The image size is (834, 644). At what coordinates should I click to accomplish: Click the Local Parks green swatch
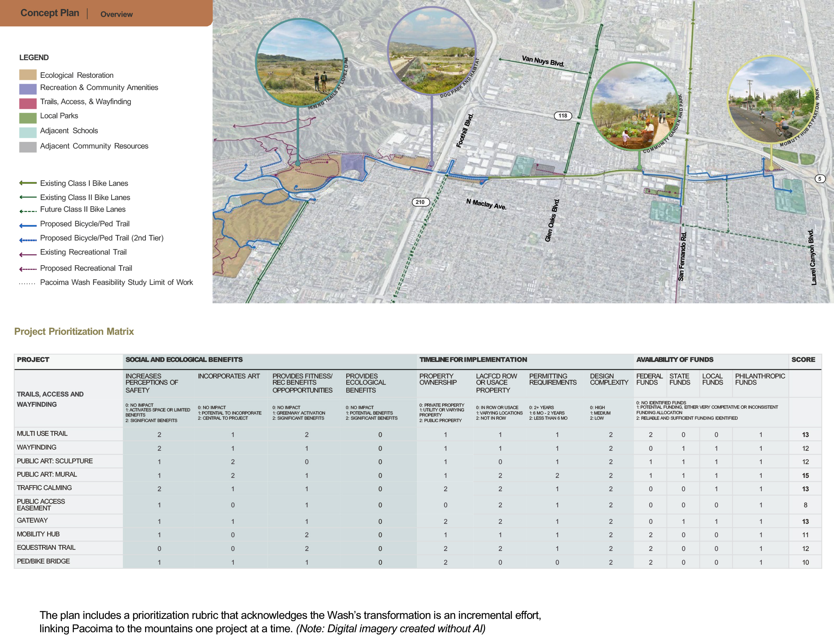point(28,117)
